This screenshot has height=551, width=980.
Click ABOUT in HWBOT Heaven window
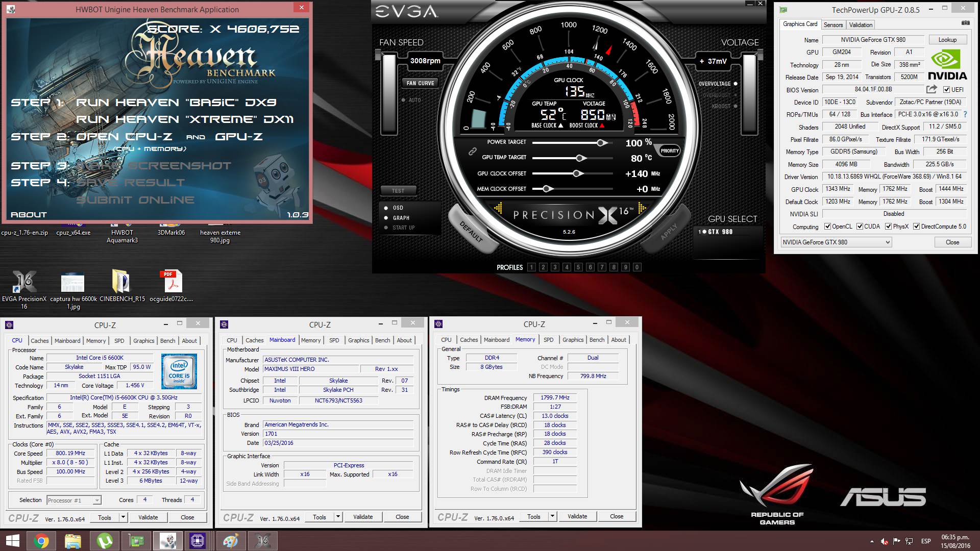point(29,215)
